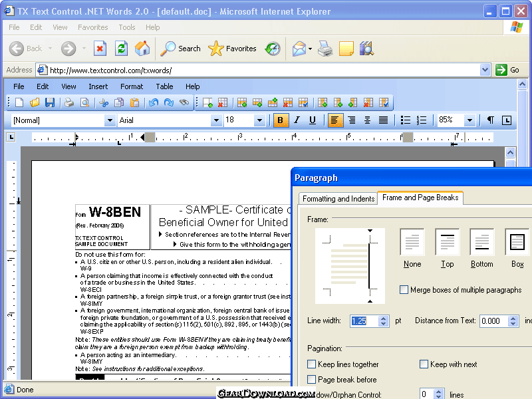Viewport: 532px width, 399px height.
Task: Open the 85% zoom dropdown
Action: coord(469,120)
